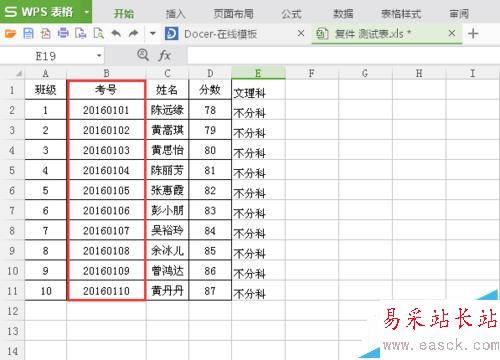Select column C header
This screenshot has width=500, height=360.
click(167, 73)
